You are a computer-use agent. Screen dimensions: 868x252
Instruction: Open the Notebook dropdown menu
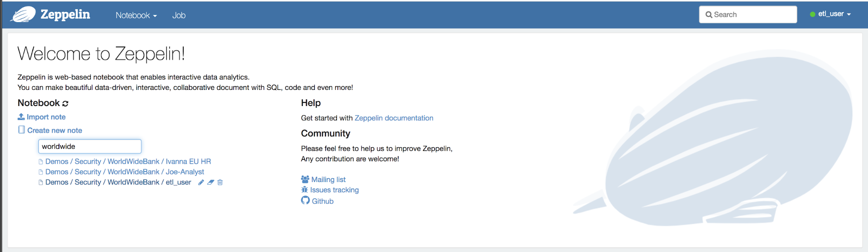coord(136,15)
